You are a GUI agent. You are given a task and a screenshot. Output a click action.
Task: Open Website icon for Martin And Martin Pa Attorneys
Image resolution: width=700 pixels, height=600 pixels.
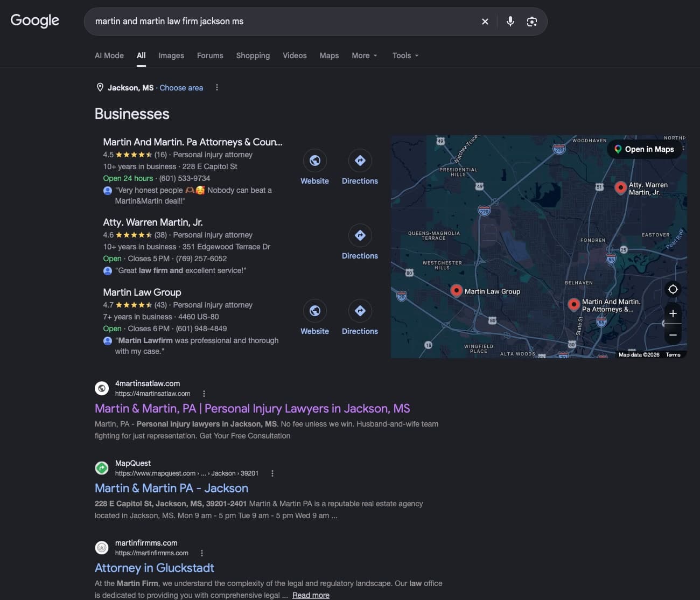315,161
